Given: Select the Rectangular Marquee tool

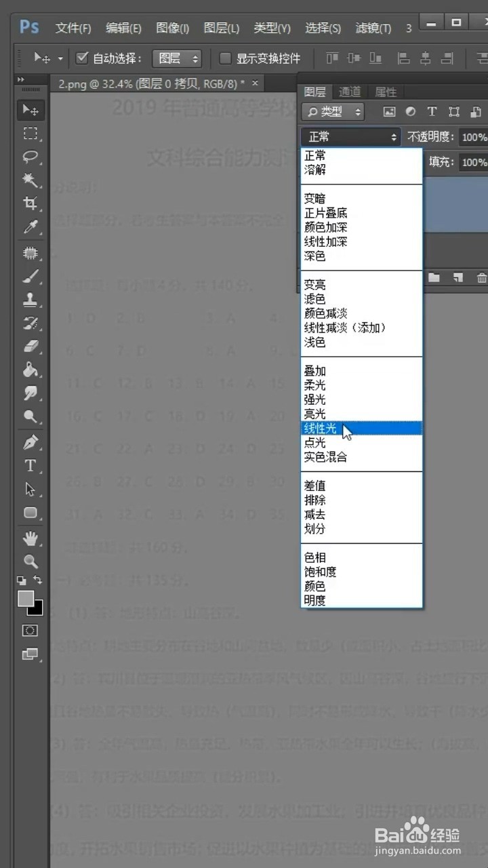Looking at the screenshot, I should coord(30,133).
